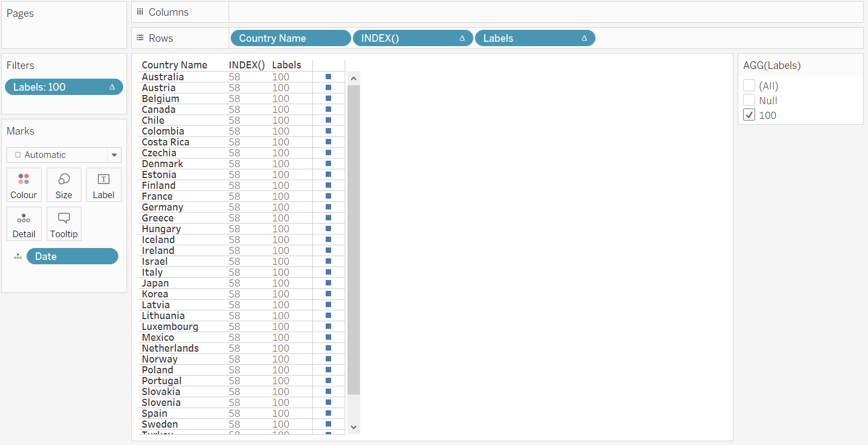868x445 pixels.
Task: Click the Country Name column header
Action: pyautogui.click(x=174, y=65)
